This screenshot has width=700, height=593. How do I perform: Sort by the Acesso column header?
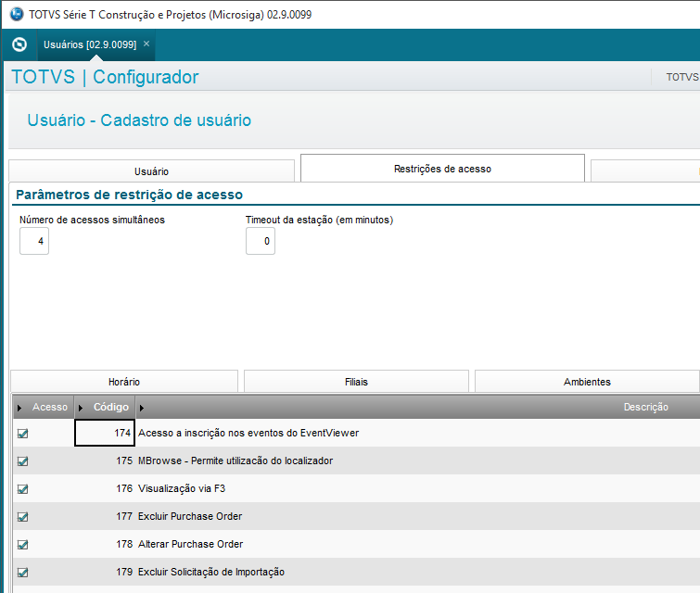pyautogui.click(x=49, y=407)
